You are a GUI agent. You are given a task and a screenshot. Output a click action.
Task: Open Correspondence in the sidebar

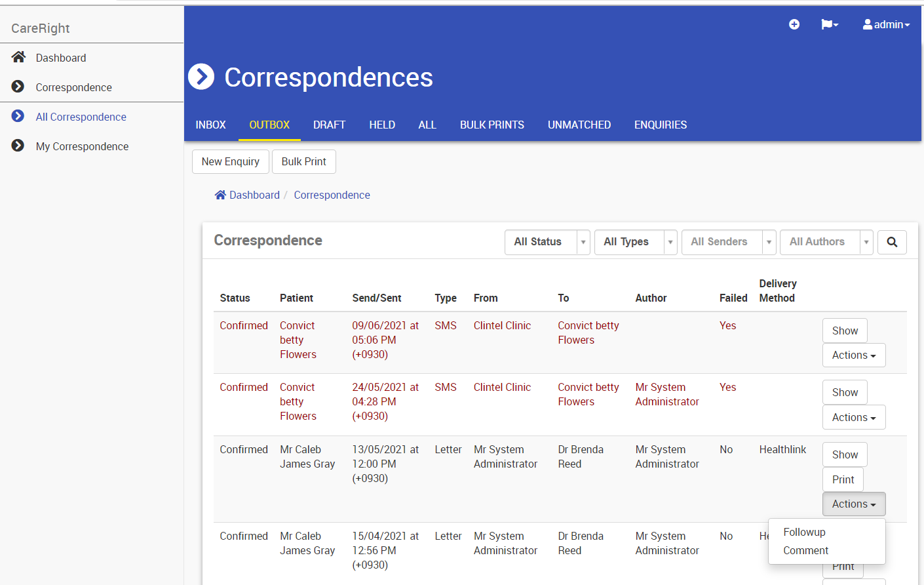click(x=73, y=87)
